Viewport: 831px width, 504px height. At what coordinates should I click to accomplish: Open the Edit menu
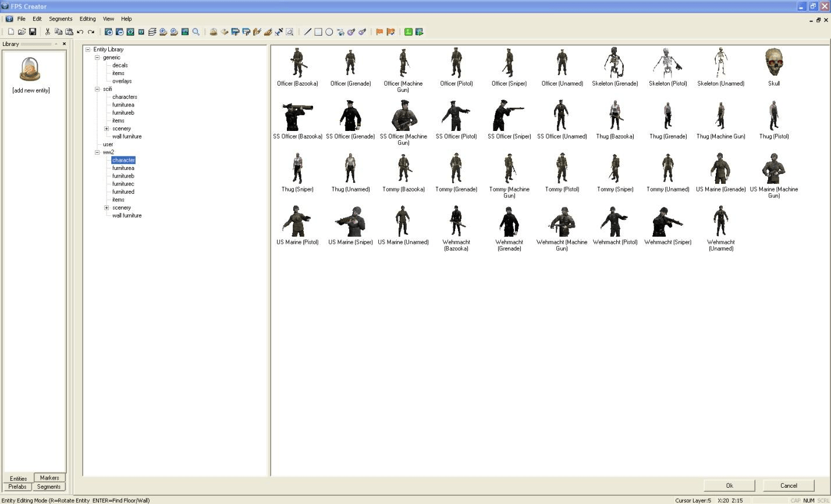pos(37,19)
